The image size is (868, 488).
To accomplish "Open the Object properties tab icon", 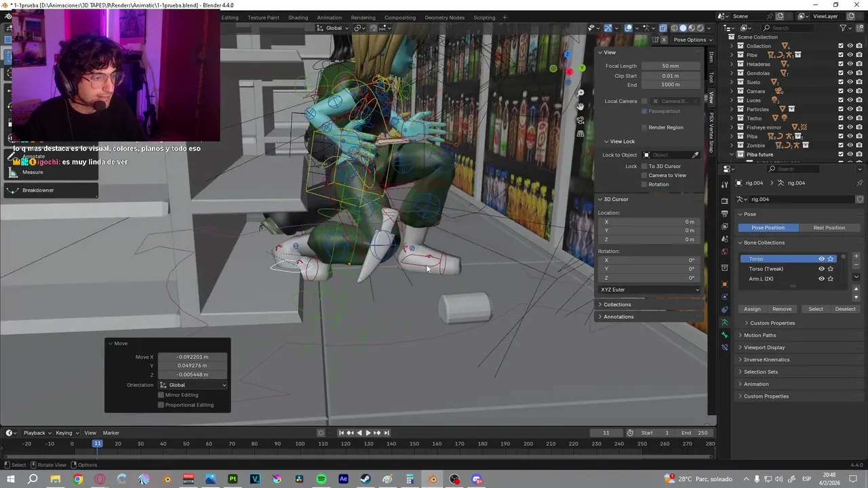I will click(724, 284).
